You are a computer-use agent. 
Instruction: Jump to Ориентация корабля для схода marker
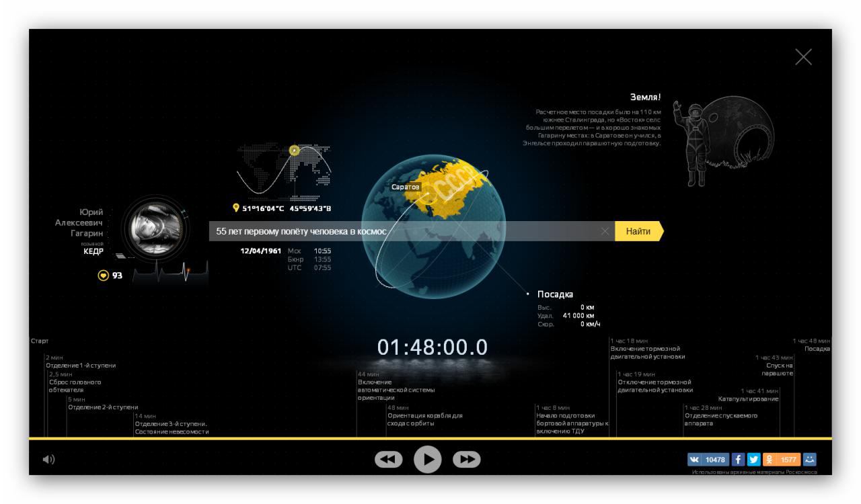pyautogui.click(x=425, y=415)
